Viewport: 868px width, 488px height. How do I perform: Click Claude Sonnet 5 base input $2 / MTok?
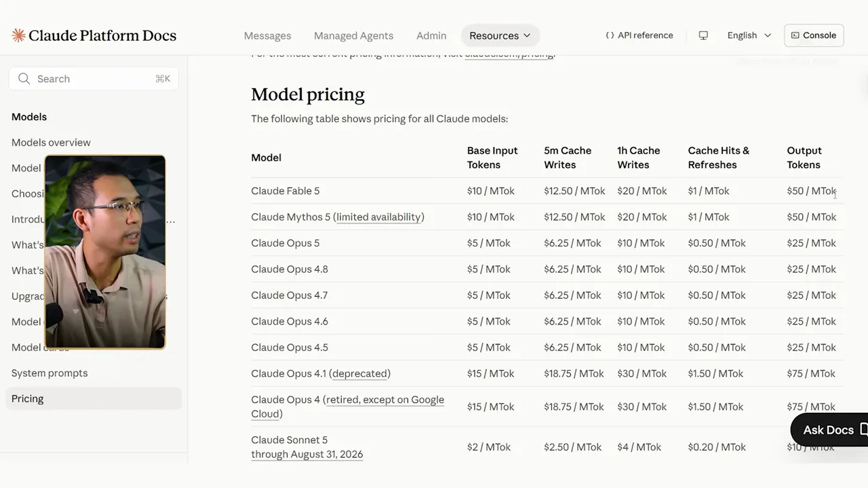(488, 447)
